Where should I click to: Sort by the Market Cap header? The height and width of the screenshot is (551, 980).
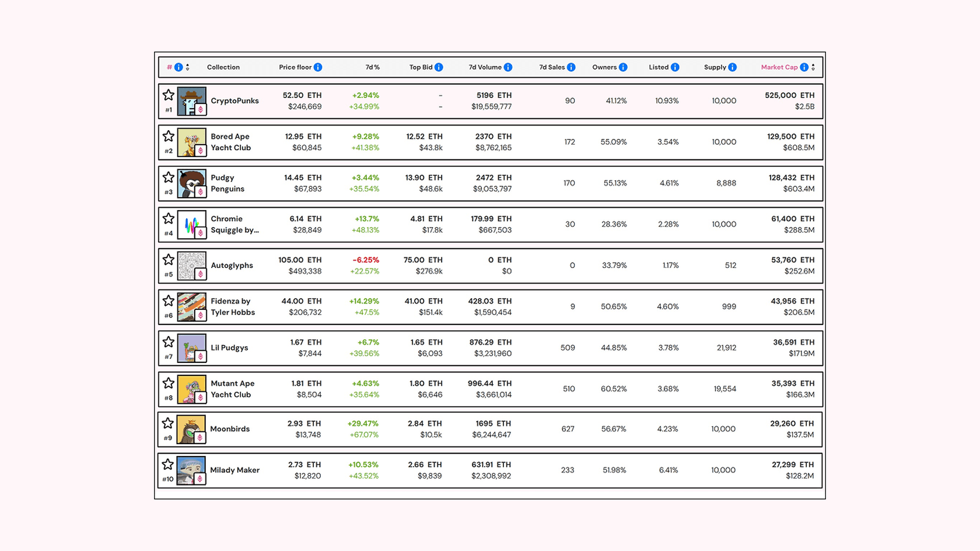(779, 67)
